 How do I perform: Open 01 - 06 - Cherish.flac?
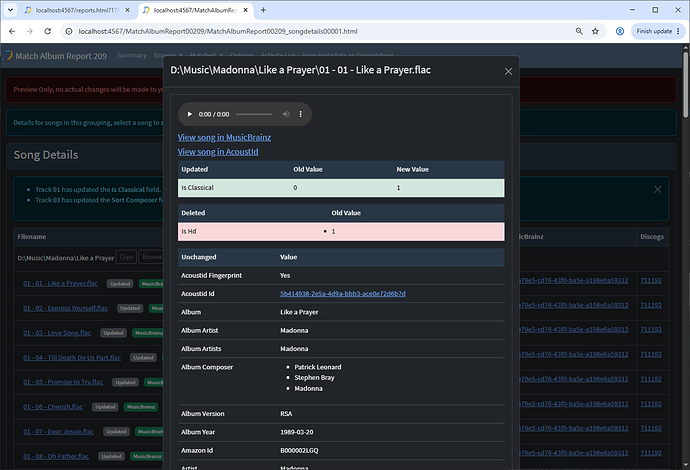[x=53, y=407]
